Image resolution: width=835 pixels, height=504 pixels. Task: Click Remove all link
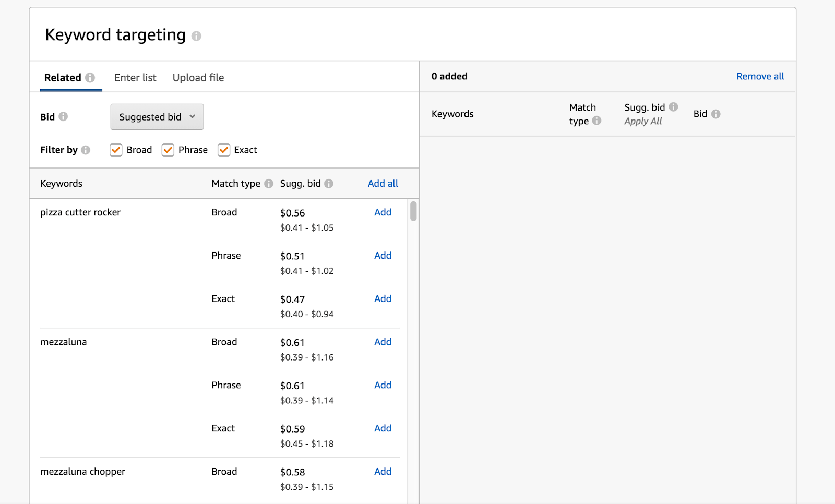click(x=760, y=76)
